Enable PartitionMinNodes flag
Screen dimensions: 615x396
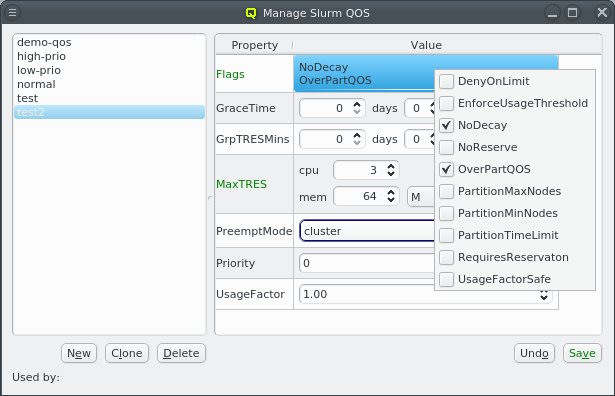[446, 213]
